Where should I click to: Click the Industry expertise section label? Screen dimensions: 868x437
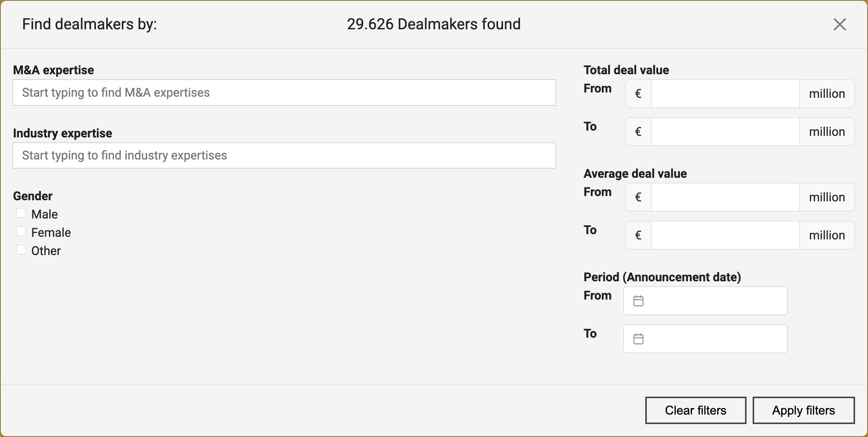[63, 132]
